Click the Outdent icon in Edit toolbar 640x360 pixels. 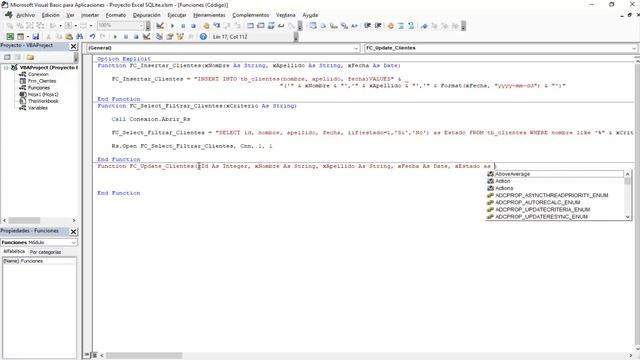point(378,26)
